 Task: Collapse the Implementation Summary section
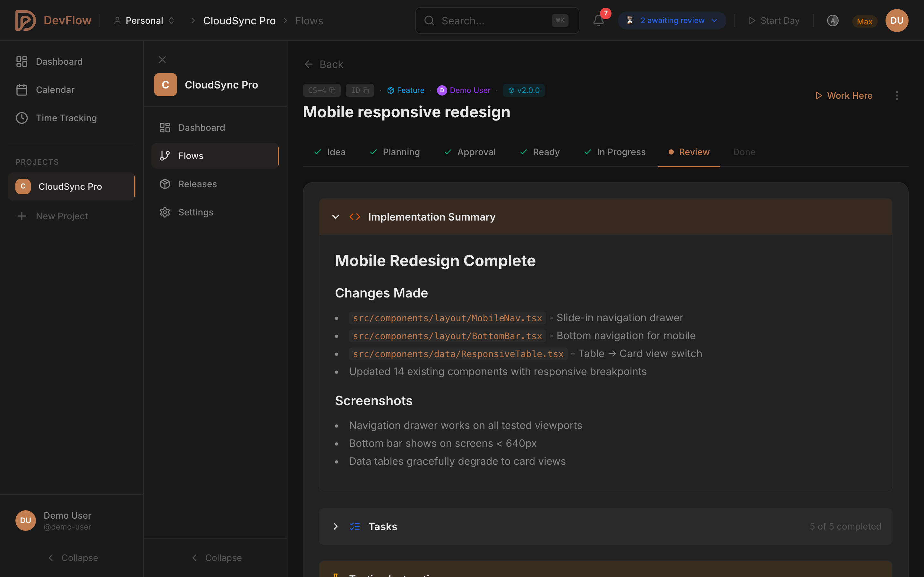point(336,216)
